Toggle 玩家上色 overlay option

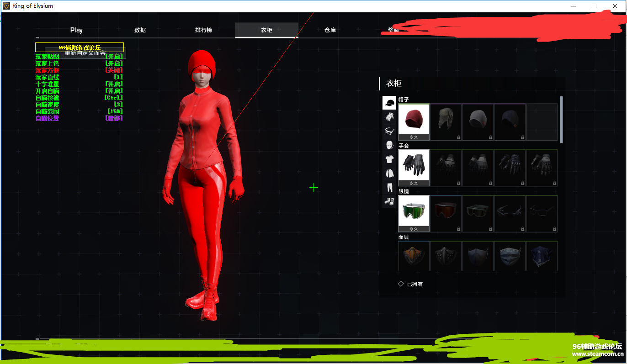79,63
